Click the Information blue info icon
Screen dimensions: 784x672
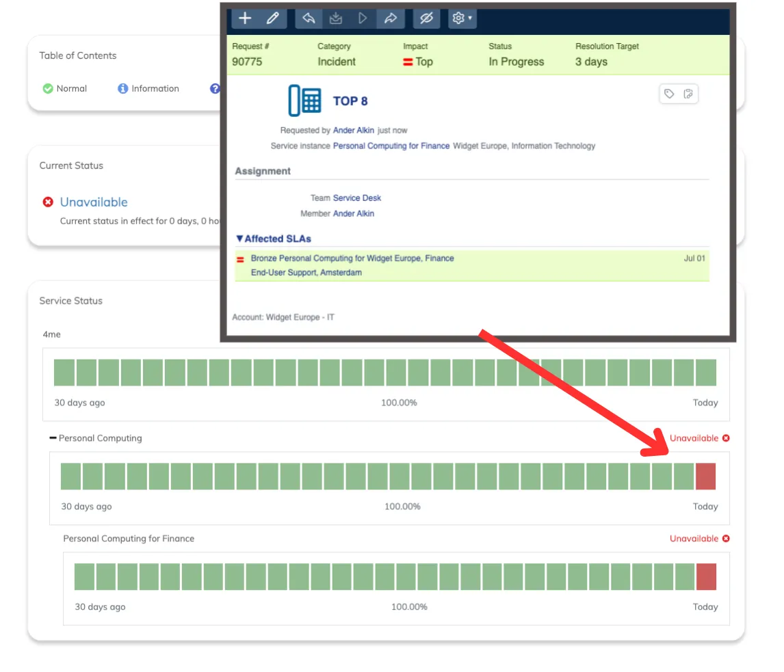coord(123,88)
